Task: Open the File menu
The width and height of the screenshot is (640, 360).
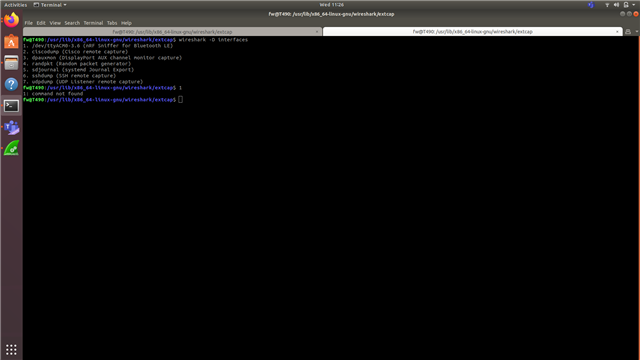Action: pyautogui.click(x=29, y=23)
